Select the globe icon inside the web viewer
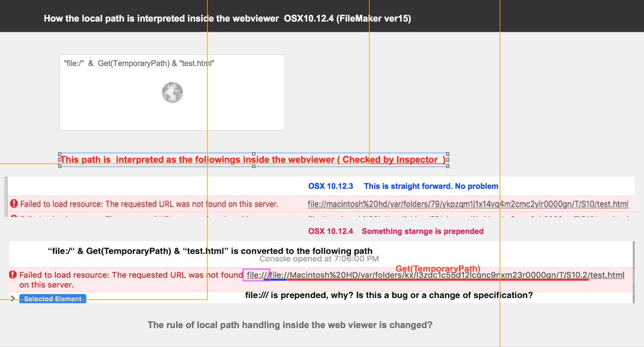The height and width of the screenshot is (347, 644). tap(172, 92)
